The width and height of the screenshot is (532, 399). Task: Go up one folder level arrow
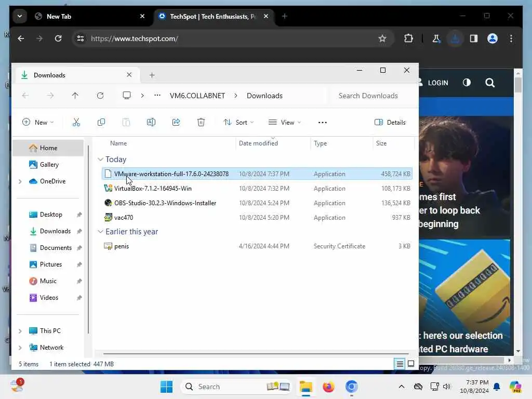(75, 96)
